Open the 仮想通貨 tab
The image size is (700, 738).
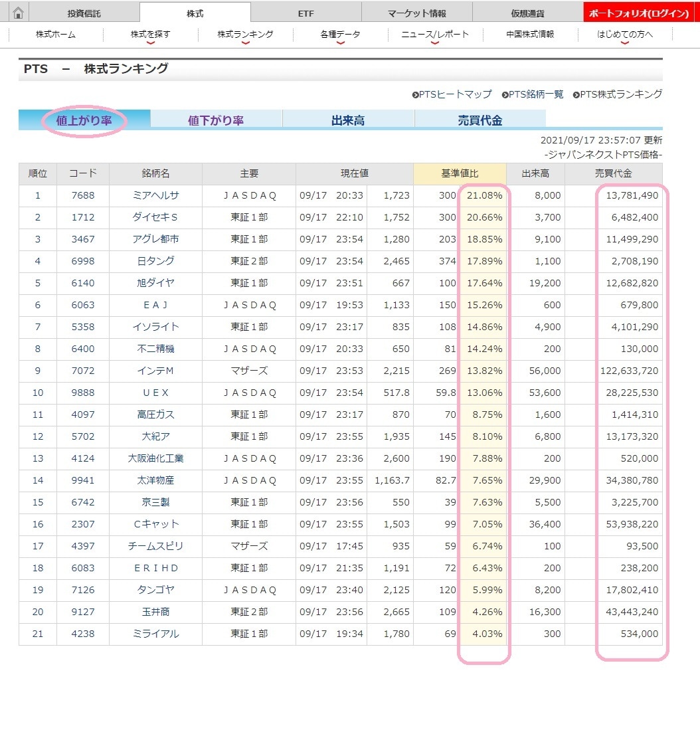[x=527, y=13]
